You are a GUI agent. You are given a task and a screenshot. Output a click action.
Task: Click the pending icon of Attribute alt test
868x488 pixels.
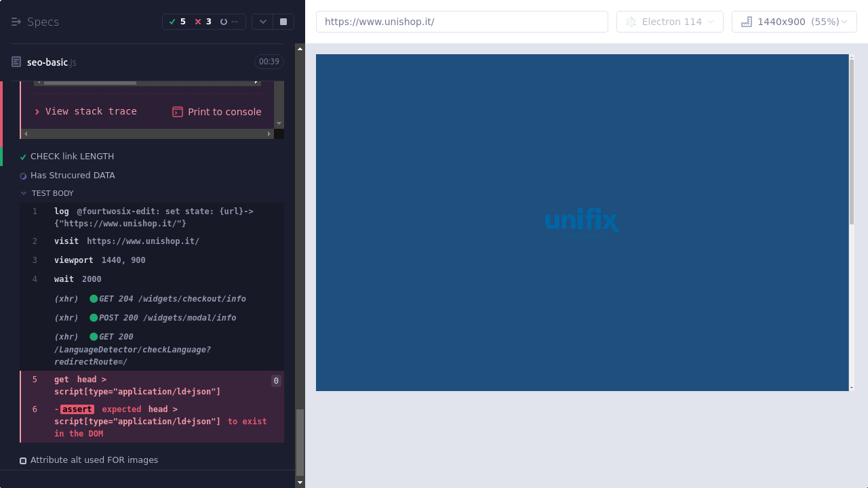point(23,461)
